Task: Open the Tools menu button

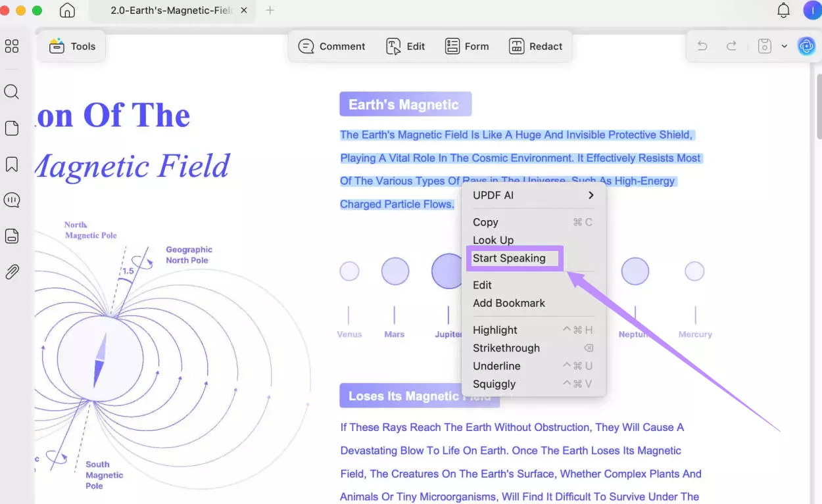Action: [x=72, y=46]
